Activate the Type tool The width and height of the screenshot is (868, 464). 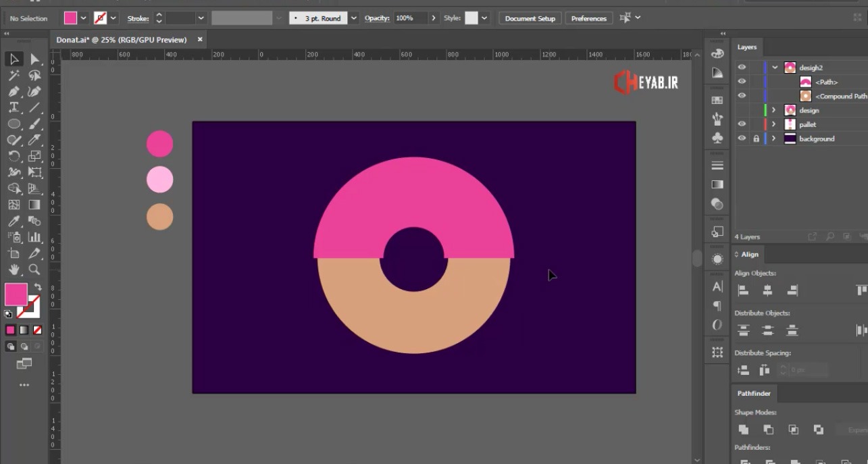[14, 107]
